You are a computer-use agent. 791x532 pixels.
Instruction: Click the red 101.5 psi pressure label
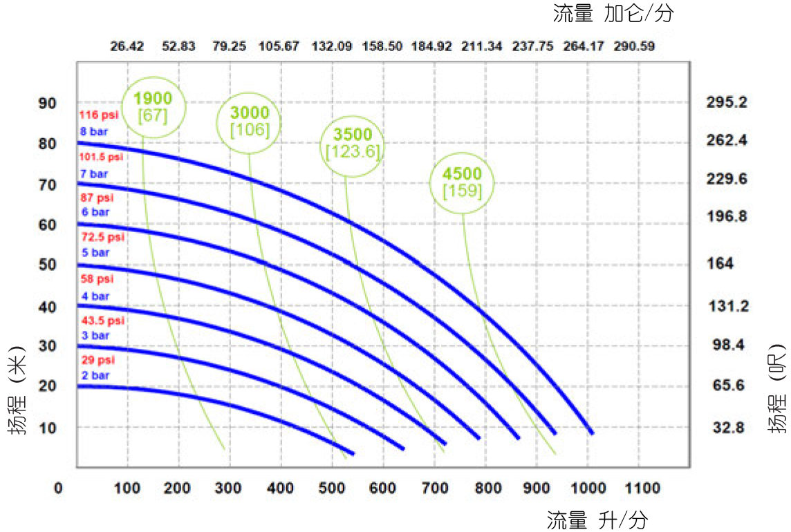tap(101, 157)
